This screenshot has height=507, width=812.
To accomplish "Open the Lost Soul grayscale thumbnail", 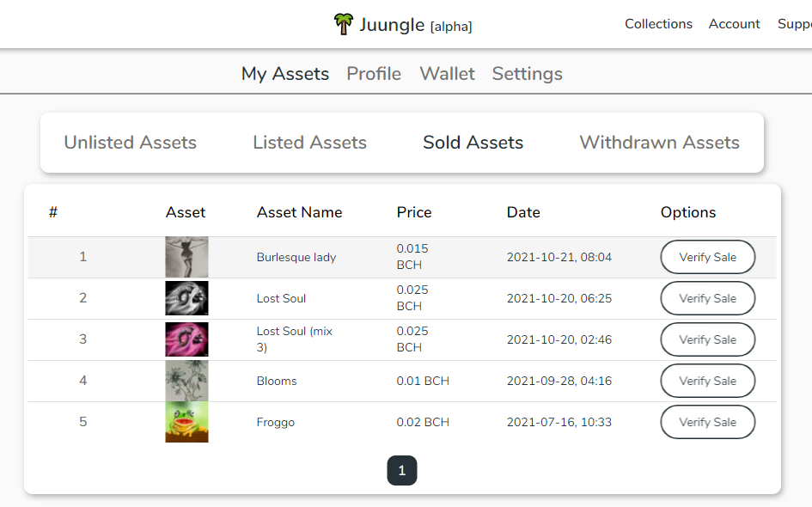I will (x=186, y=298).
